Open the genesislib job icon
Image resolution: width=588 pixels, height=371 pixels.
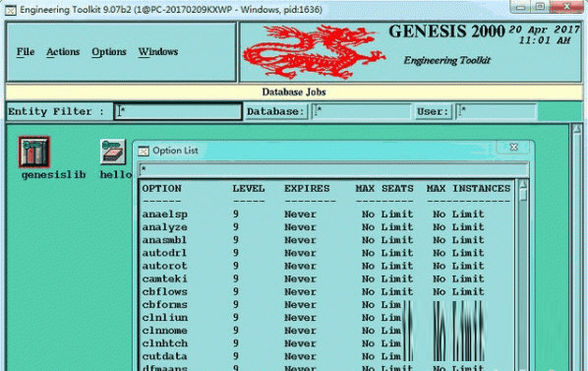coord(34,152)
